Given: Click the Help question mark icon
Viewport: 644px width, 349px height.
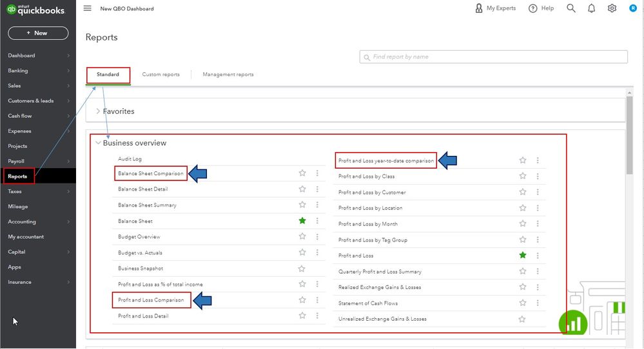Looking at the screenshot, I should 533,8.
